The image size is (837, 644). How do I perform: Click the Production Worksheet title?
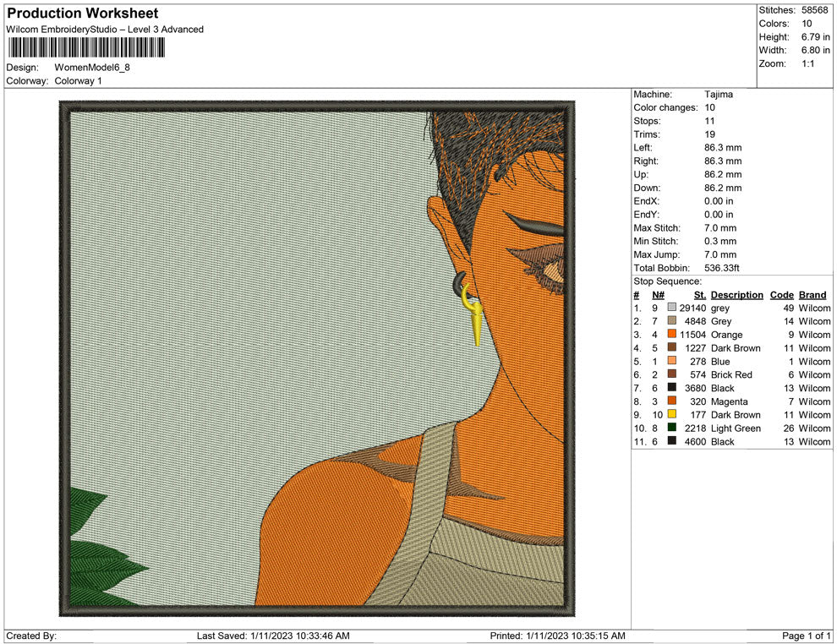tap(82, 14)
